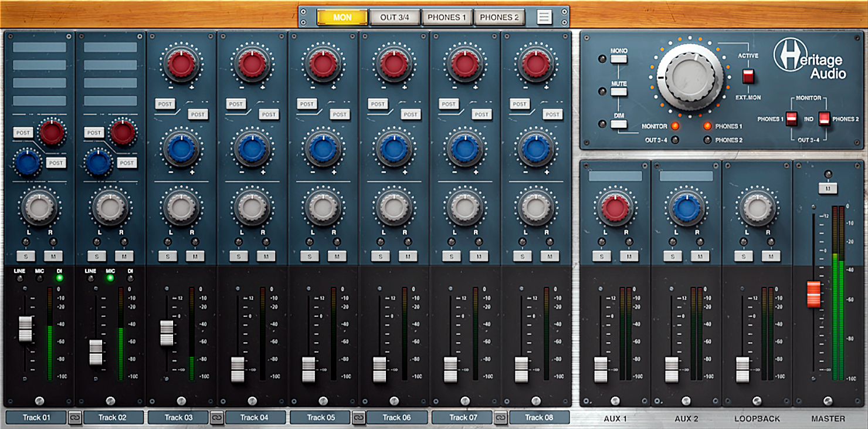This screenshot has height=429, width=868.
Task: Click the AUX 1 red pan knob
Action: 615,207
